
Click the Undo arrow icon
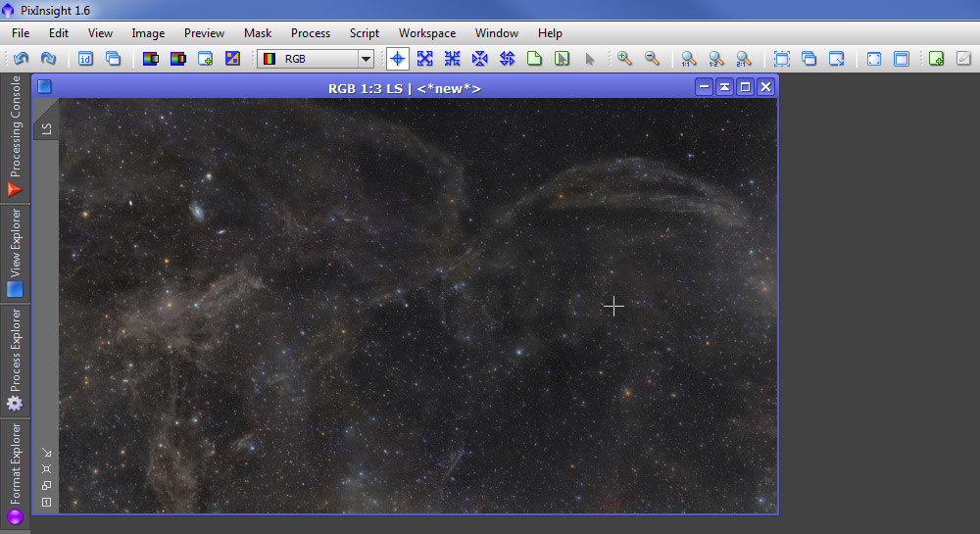click(21, 59)
